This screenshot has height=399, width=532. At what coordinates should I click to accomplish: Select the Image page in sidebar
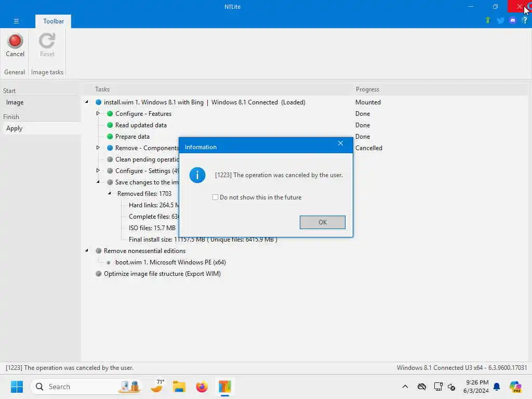click(x=41, y=102)
